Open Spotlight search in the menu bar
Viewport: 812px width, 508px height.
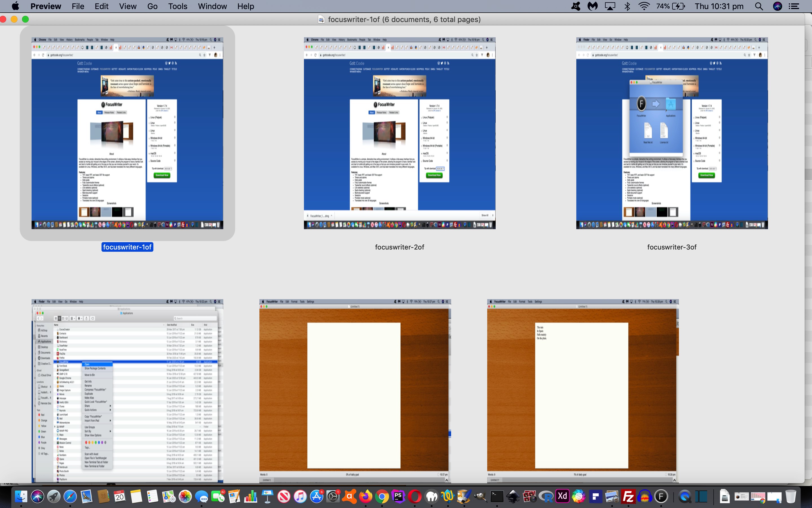coord(759,6)
